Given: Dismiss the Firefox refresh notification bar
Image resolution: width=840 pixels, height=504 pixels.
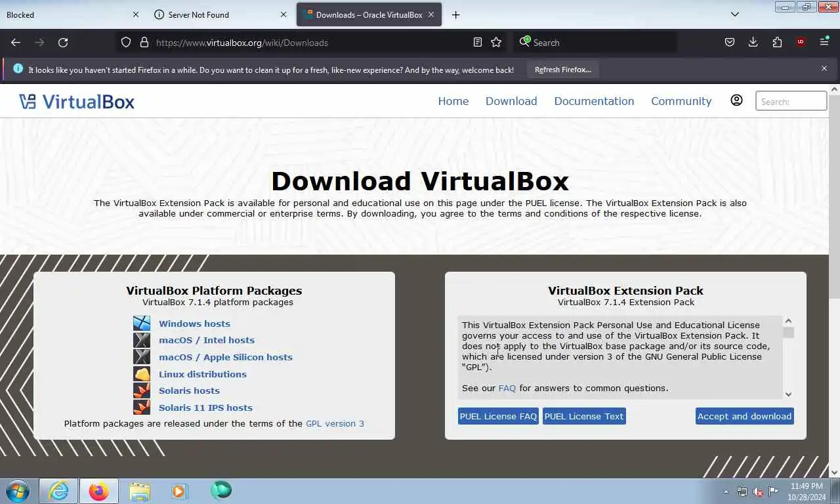Looking at the screenshot, I should pos(824,68).
